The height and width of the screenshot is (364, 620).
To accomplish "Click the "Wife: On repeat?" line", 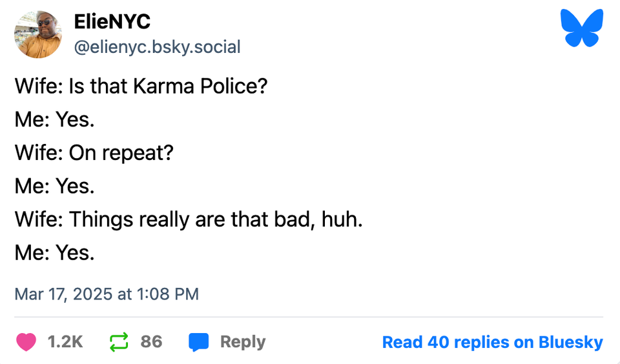I will (94, 153).
